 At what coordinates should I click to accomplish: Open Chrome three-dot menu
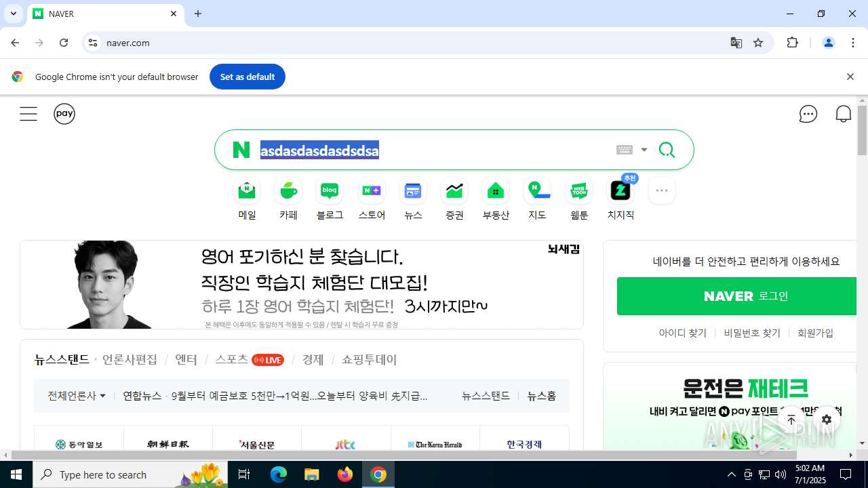pos(853,43)
